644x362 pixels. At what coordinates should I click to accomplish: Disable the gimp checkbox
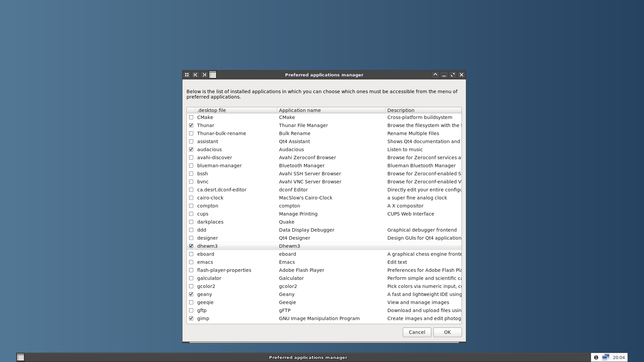tap(191, 318)
